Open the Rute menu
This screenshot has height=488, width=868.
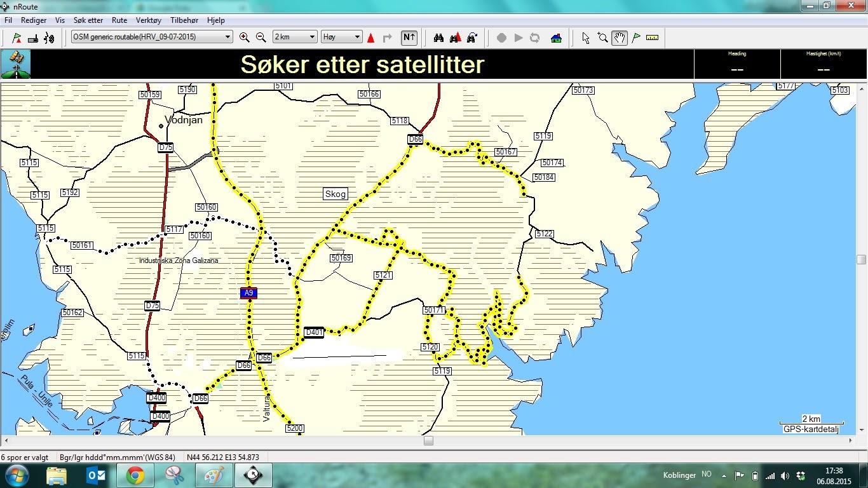(x=119, y=20)
